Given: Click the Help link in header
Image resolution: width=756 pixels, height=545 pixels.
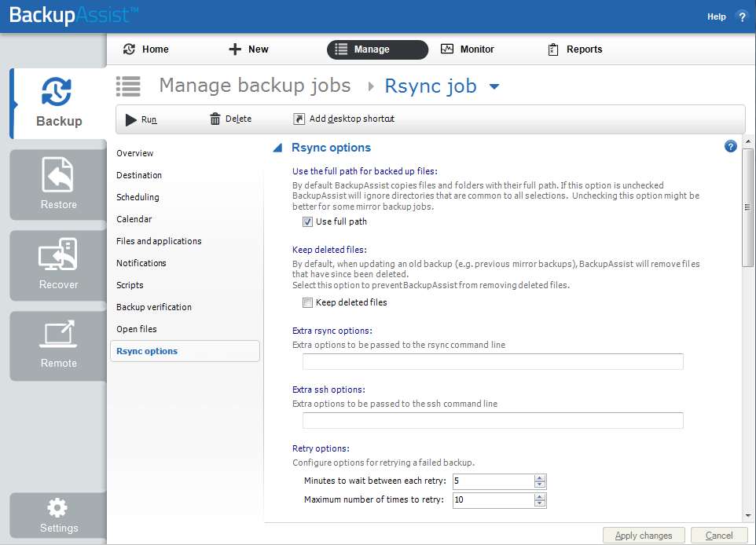Looking at the screenshot, I should point(716,16).
